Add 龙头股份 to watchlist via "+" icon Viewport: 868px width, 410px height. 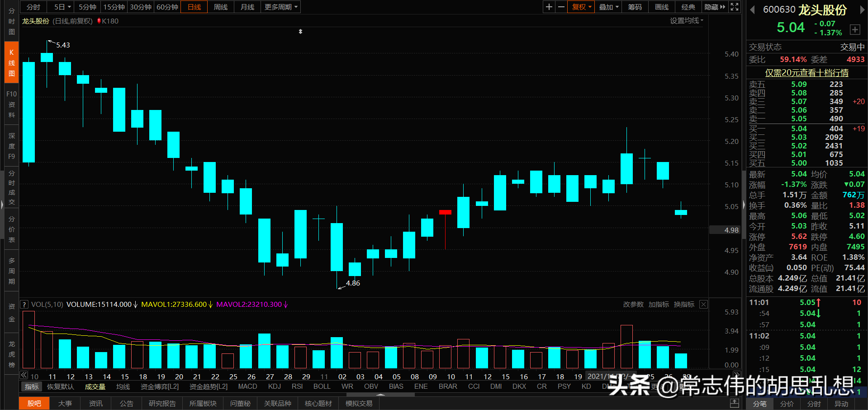click(855, 29)
